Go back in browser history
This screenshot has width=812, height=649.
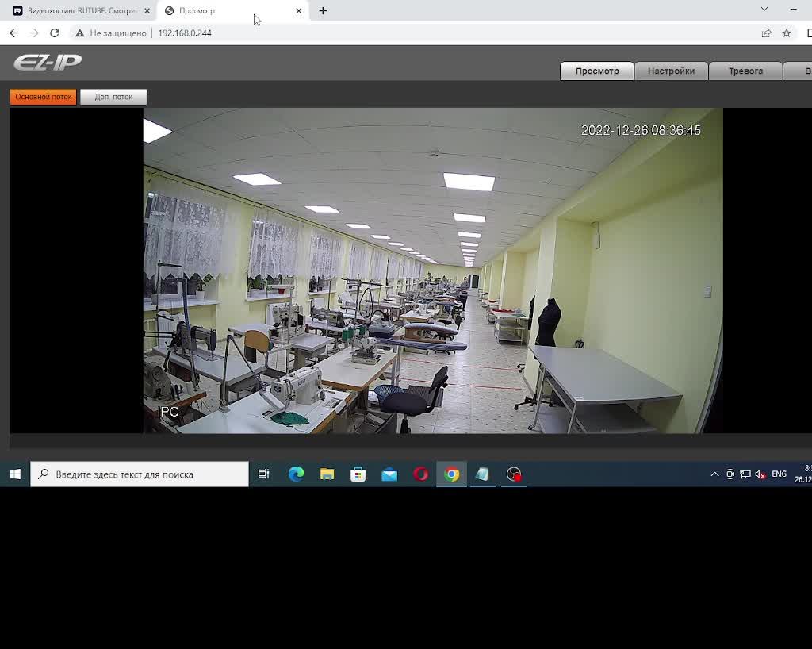point(14,33)
